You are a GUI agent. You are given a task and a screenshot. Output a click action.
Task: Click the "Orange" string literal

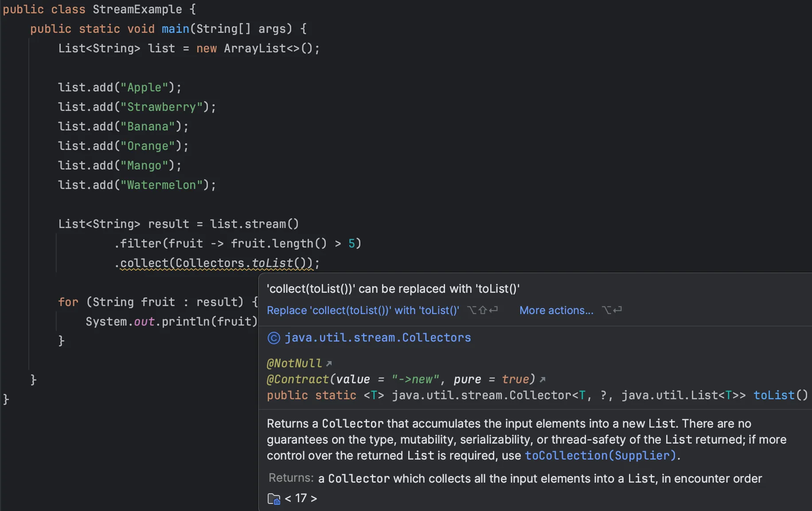pyautogui.click(x=148, y=146)
